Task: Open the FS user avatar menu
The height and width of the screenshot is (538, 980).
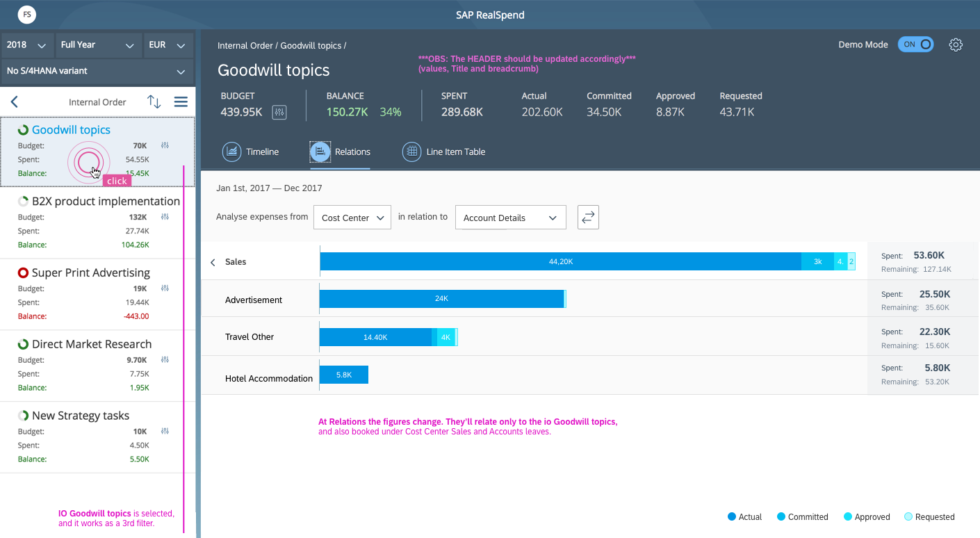Action: click(x=27, y=14)
